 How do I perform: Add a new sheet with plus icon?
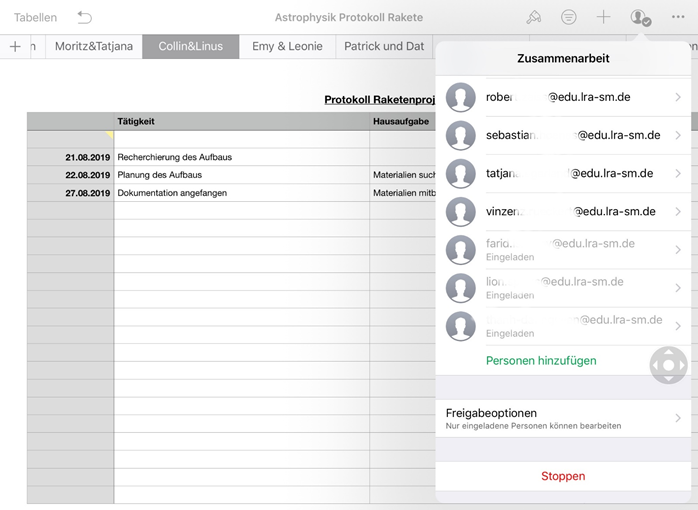[x=15, y=46]
